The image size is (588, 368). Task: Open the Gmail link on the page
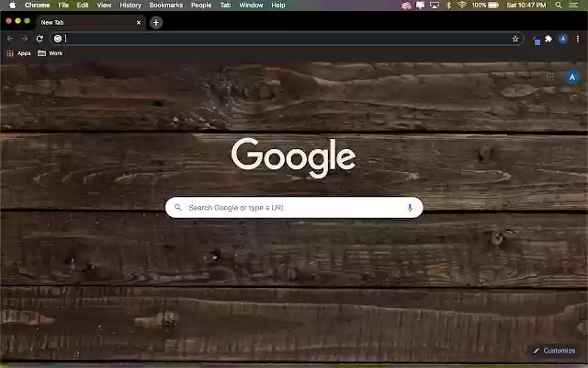pyautogui.click(x=500, y=77)
